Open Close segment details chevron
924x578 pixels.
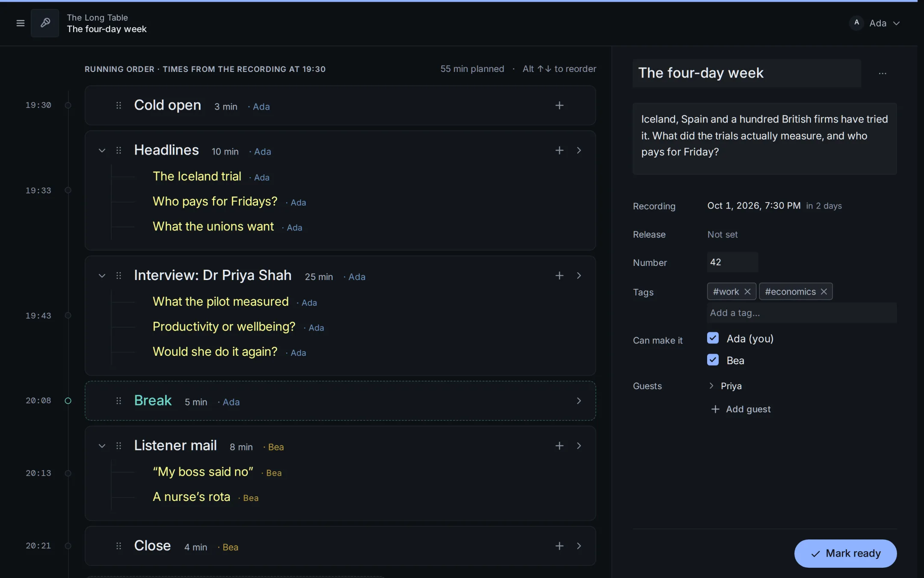pyautogui.click(x=579, y=546)
